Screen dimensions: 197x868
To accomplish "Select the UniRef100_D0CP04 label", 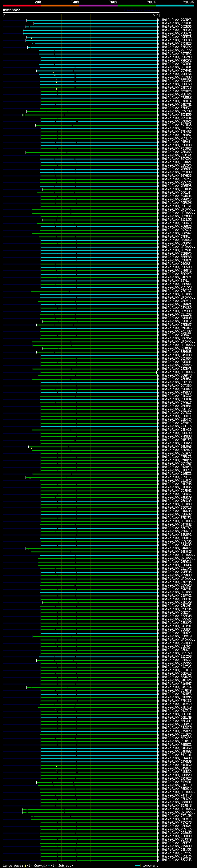I will coord(177,243).
